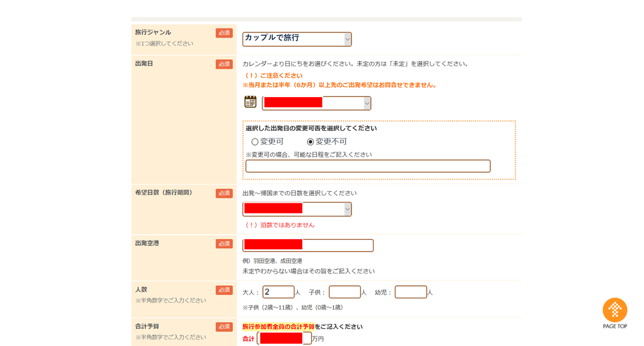Click the 必須 badge next to 旅行ジャンル

click(224, 33)
